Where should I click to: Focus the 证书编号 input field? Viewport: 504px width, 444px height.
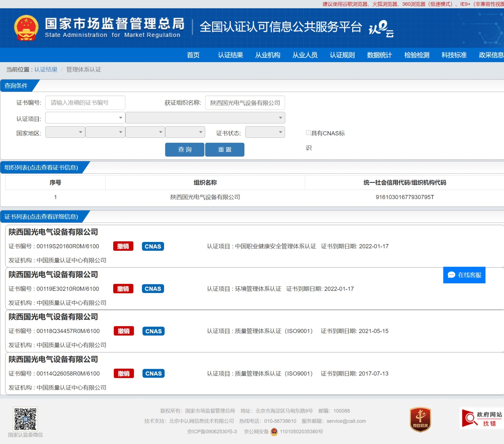(85, 103)
